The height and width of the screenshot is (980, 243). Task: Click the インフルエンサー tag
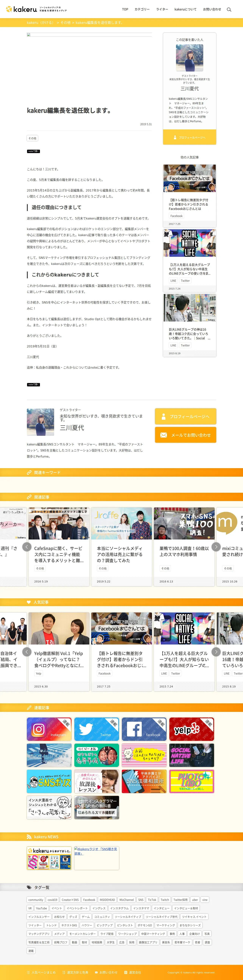coord(39,917)
